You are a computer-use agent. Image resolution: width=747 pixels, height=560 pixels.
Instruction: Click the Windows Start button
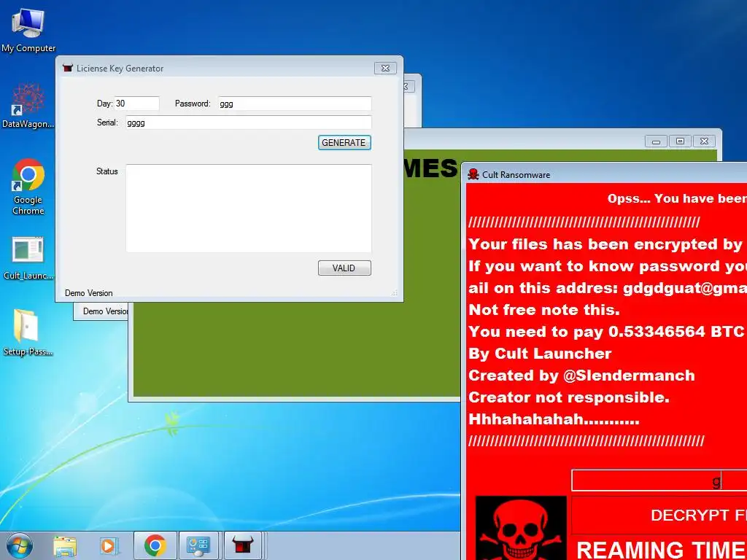pyautogui.click(x=20, y=545)
